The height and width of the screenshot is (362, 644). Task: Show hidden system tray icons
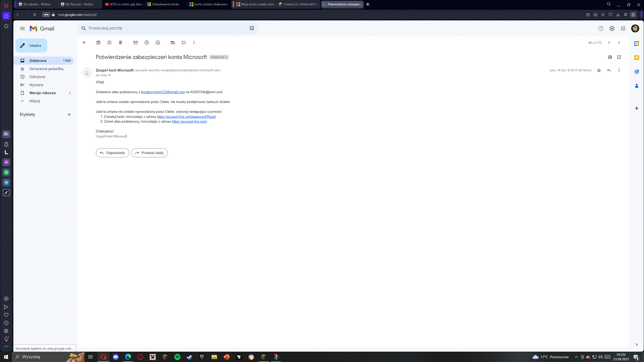(576, 357)
